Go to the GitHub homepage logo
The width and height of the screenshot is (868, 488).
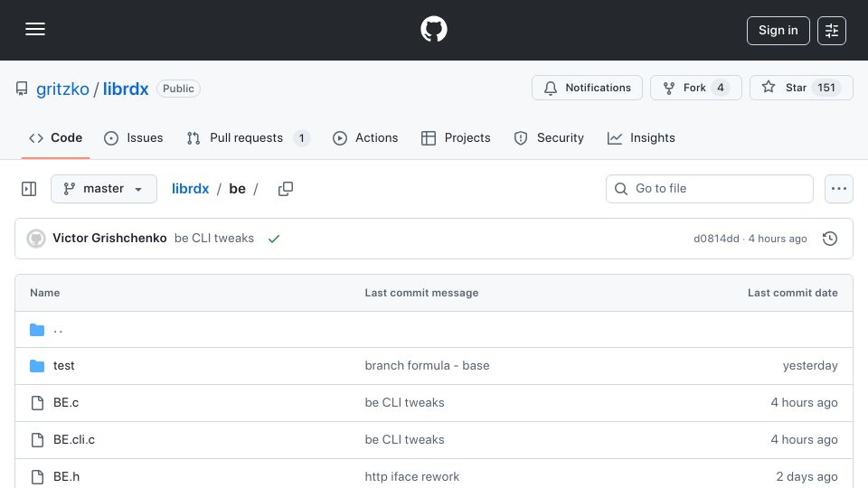click(433, 29)
